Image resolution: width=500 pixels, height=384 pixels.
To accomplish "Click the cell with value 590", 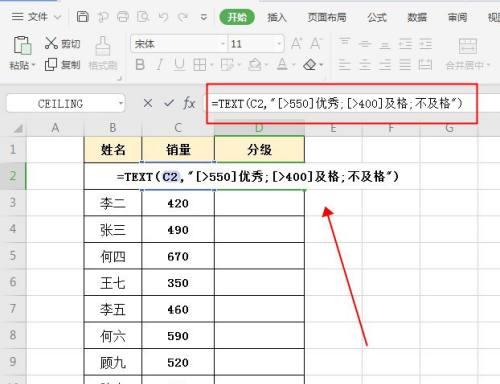I will (x=178, y=336).
